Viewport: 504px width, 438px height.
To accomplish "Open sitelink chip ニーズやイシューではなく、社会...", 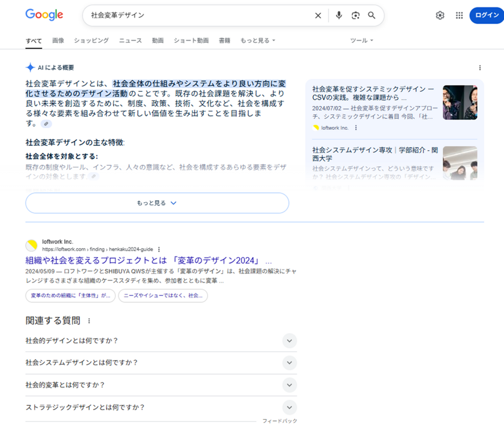I will pos(163,296).
